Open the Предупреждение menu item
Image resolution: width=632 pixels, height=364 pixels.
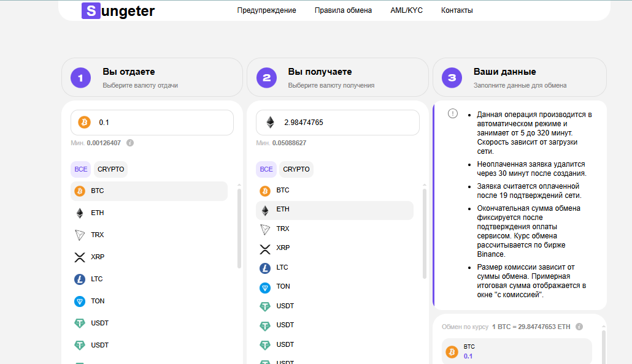[266, 10]
